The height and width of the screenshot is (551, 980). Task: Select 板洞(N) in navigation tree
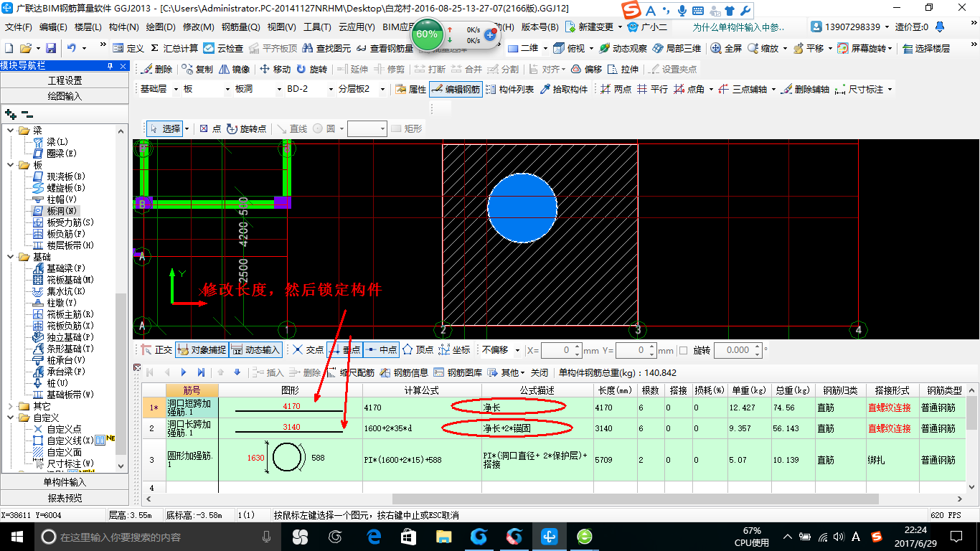[x=62, y=211]
